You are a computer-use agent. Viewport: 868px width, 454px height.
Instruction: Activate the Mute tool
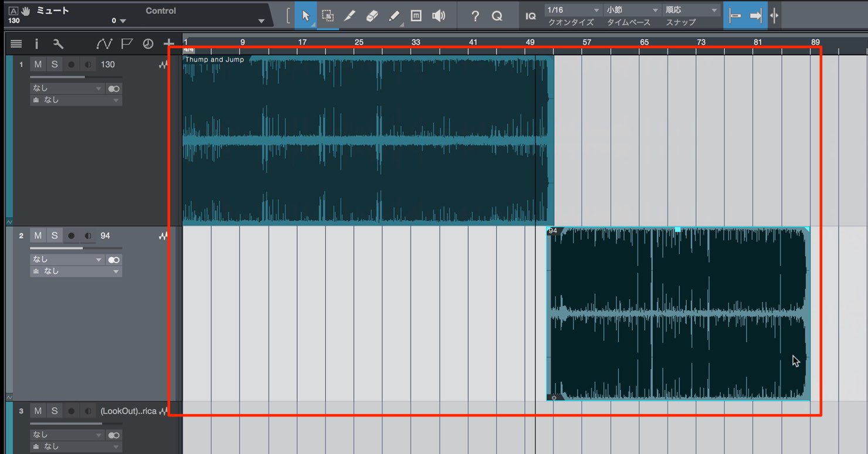click(416, 16)
